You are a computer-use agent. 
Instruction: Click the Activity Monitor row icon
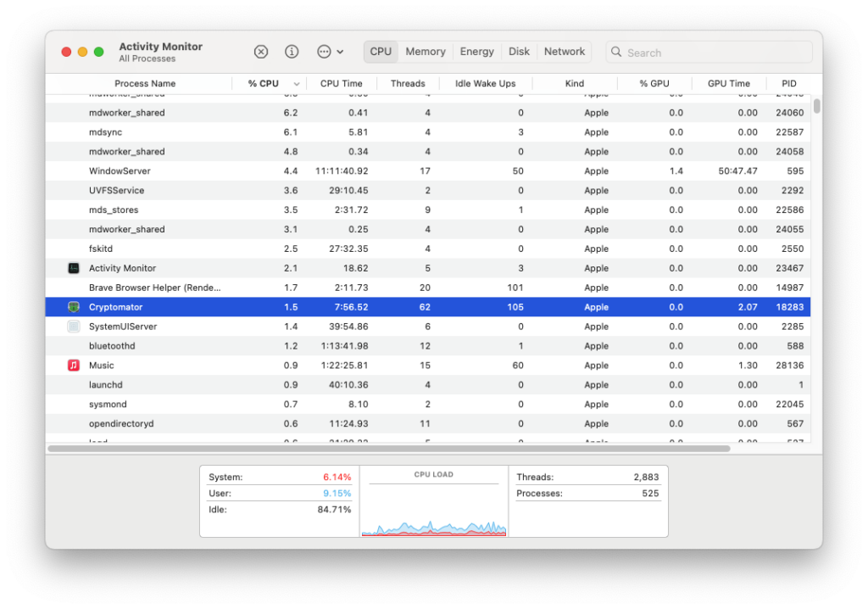coord(74,268)
